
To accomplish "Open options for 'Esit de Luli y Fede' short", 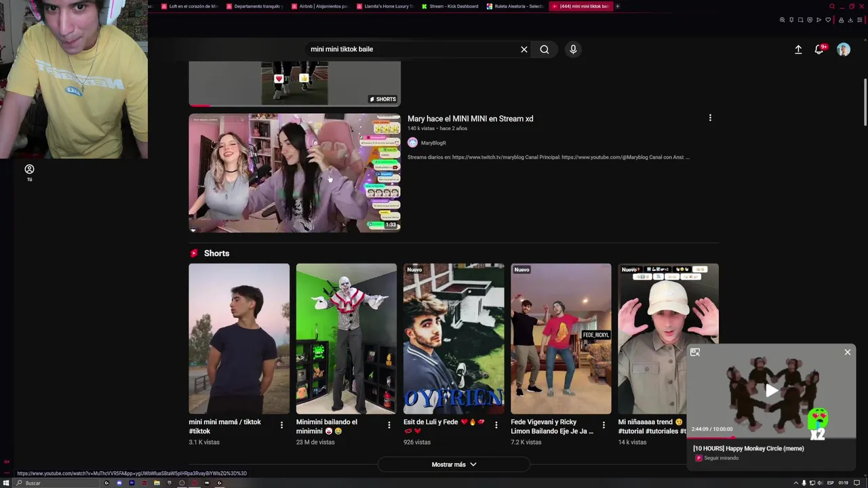I will pos(496,425).
